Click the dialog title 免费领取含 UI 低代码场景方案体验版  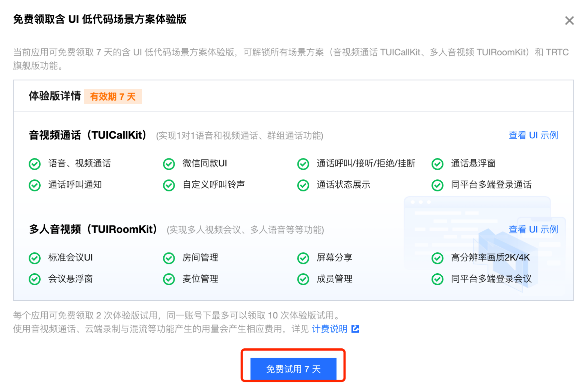point(100,19)
